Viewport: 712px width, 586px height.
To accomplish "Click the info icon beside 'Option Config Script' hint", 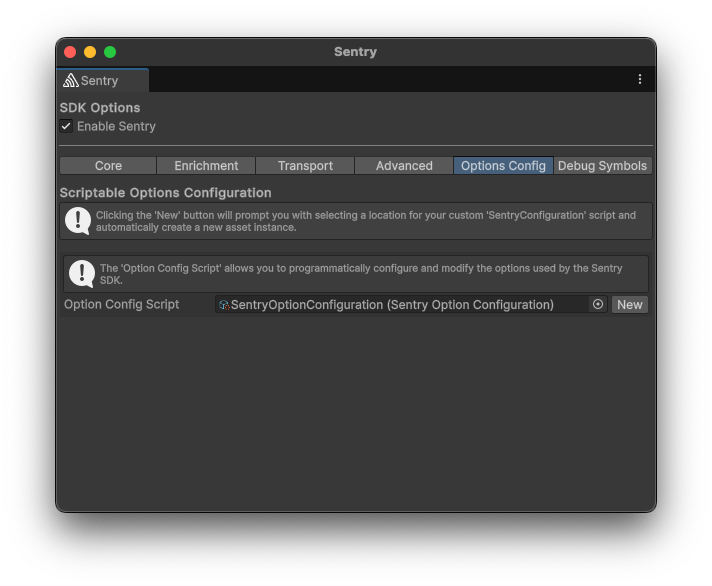I will [82, 273].
